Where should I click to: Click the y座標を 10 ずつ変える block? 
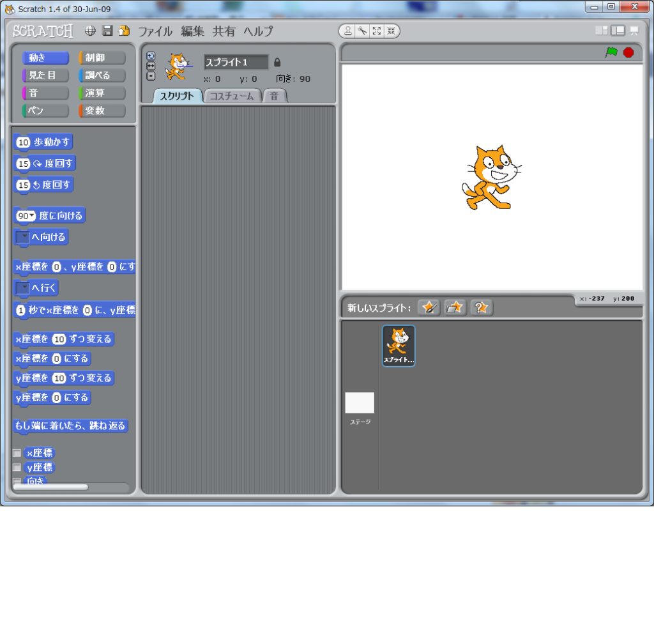coord(64,378)
